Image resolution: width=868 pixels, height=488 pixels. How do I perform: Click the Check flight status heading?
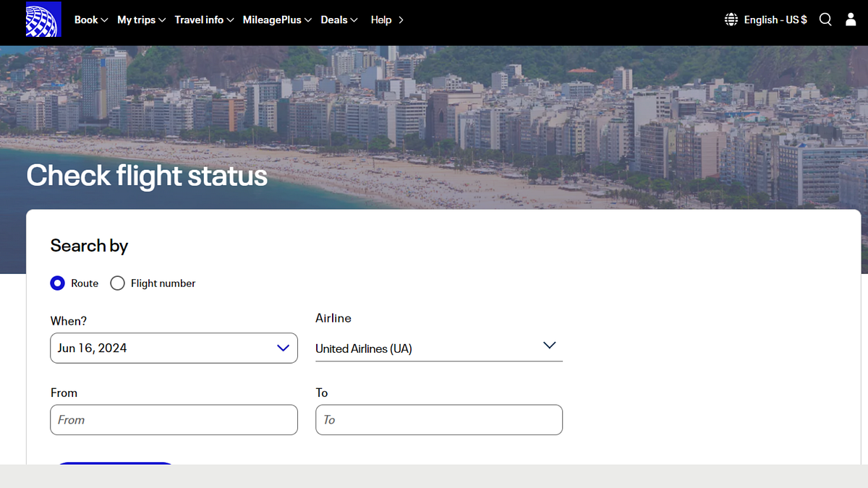pos(147,176)
